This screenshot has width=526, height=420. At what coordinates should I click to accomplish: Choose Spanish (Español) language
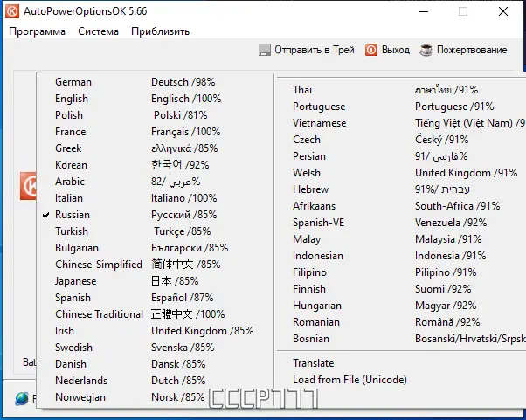tap(155, 298)
